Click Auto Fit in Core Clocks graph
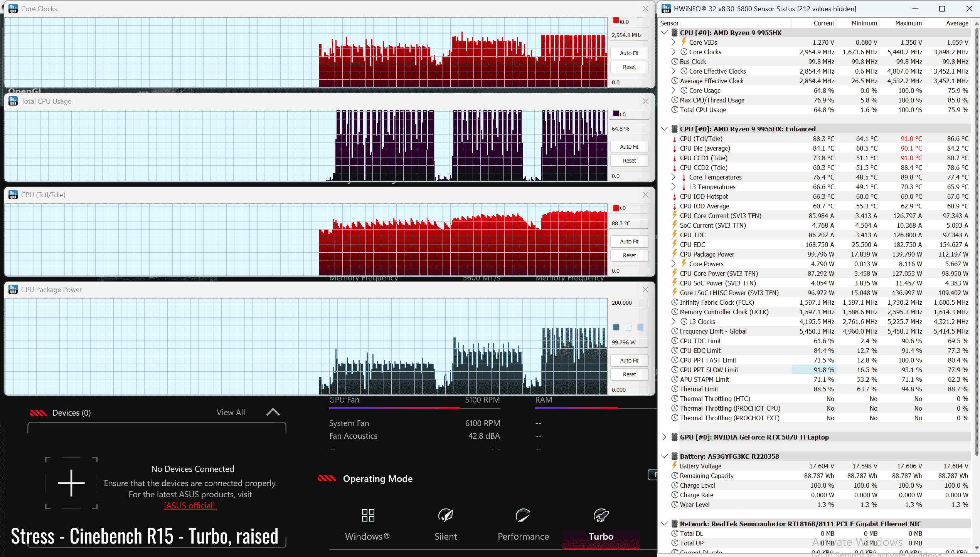The height and width of the screenshot is (557, 980). [629, 53]
